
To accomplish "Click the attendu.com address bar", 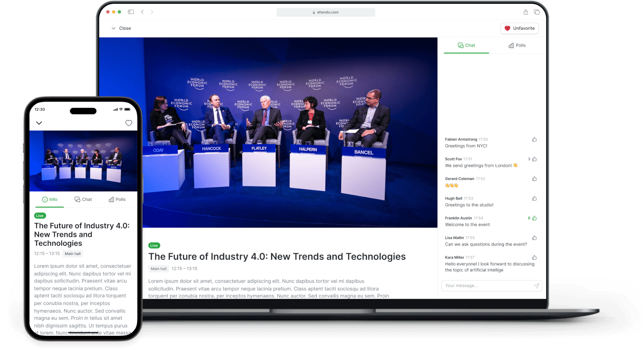I will [x=326, y=12].
